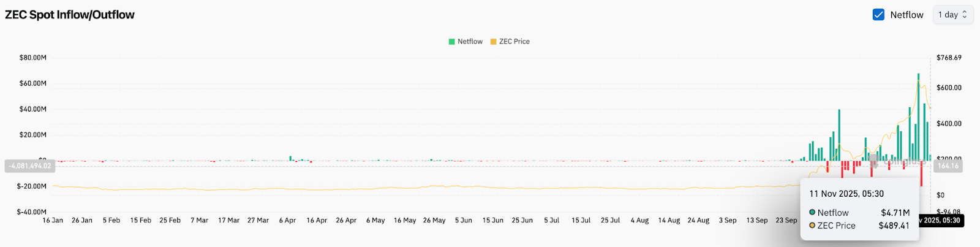Click the $80.00M y-axis label
Image resolution: width=980 pixels, height=247 pixels.
coord(33,58)
